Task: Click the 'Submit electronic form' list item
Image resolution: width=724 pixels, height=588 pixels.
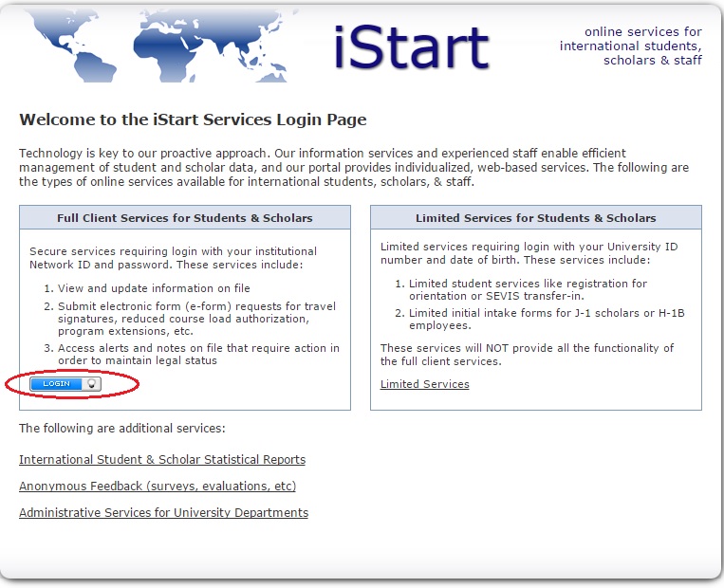Action: [x=196, y=319]
